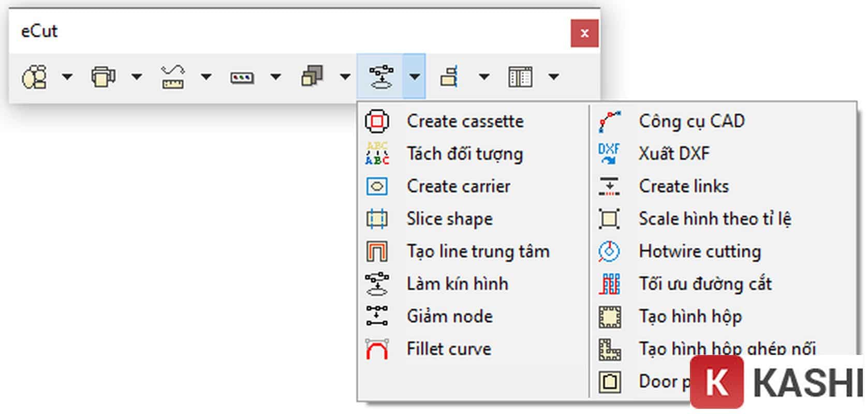The height and width of the screenshot is (414, 868).
Task: Click the table layout toolbar icon
Action: pos(520,77)
